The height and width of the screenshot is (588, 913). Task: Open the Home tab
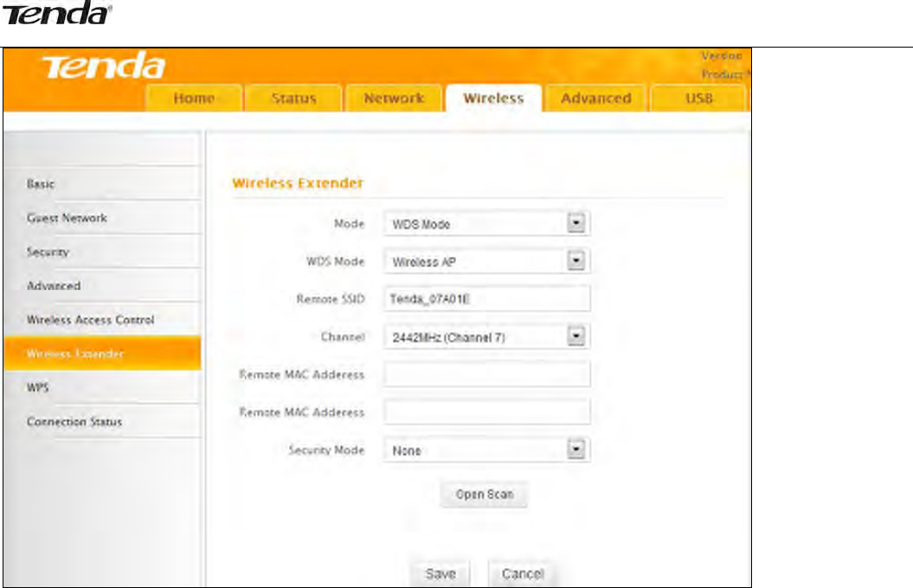point(194,98)
